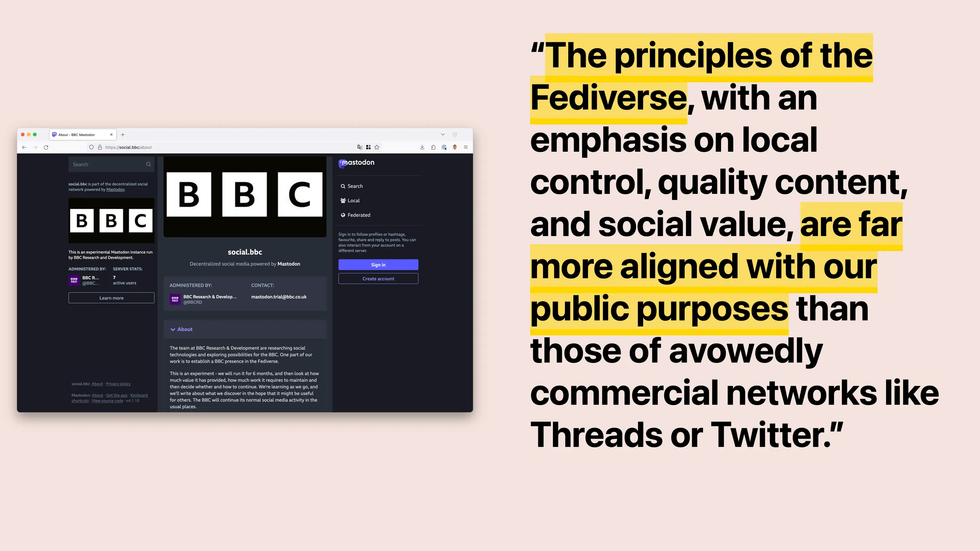The height and width of the screenshot is (551, 980).
Task: Click the Sign in button
Action: coord(378,264)
